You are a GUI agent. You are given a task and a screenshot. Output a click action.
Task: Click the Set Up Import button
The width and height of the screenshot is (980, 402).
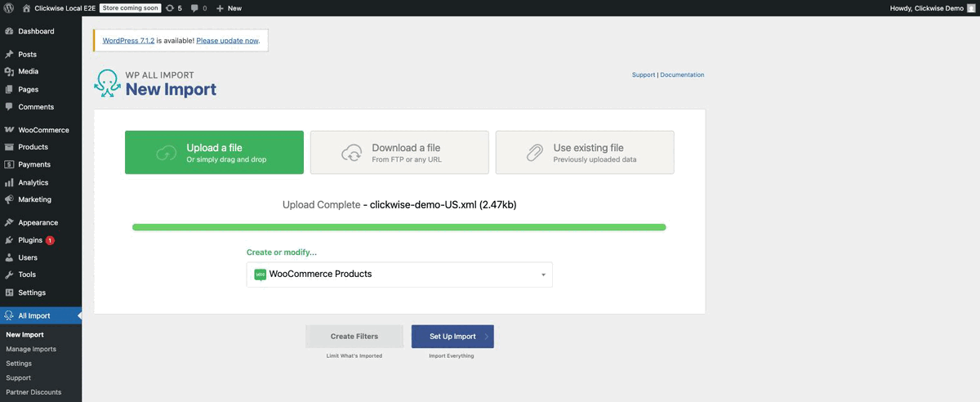pos(452,337)
